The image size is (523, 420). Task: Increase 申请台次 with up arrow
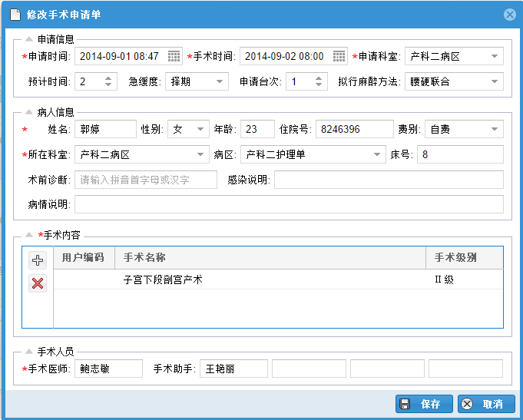pos(319,78)
